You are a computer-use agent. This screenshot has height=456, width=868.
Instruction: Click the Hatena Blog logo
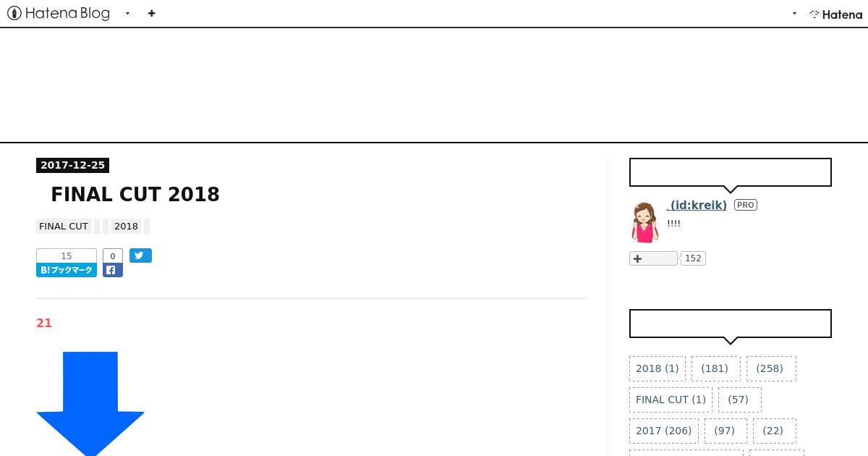[59, 13]
